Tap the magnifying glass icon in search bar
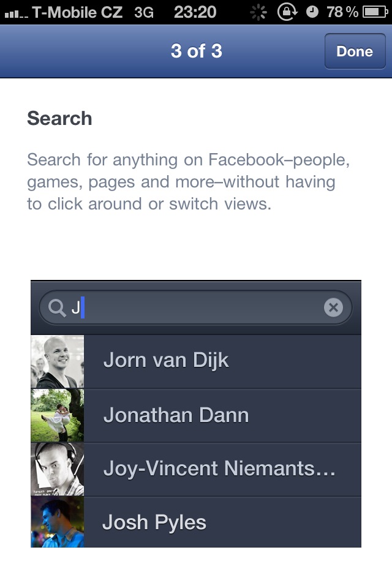This screenshot has width=392, height=588. 56,307
